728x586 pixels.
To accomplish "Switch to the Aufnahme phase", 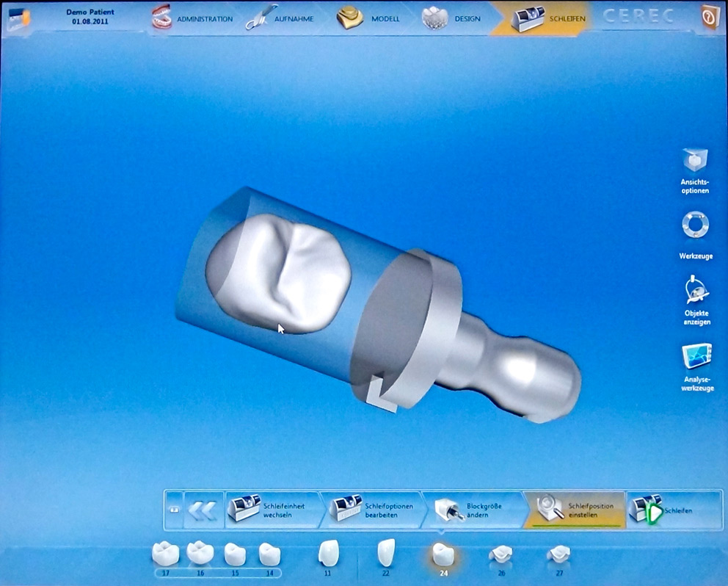I will click(284, 18).
